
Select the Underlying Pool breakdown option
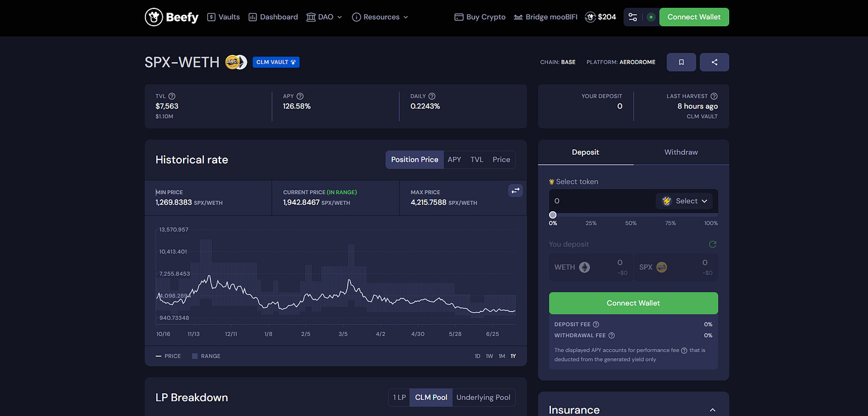(x=483, y=397)
